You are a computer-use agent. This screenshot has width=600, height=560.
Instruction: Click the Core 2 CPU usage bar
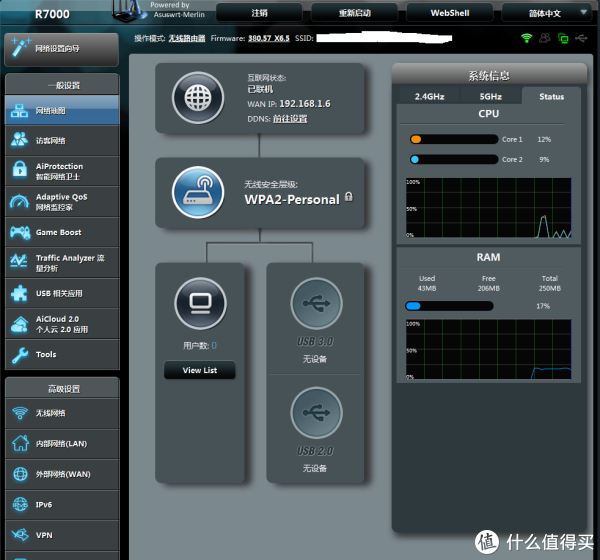click(453, 159)
